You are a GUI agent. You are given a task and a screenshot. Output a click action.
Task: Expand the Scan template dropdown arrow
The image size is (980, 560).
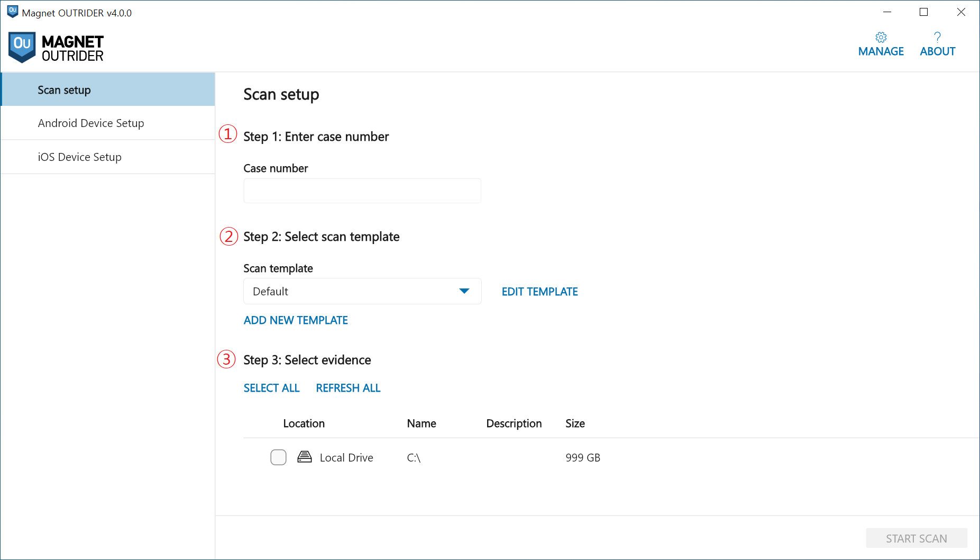(x=464, y=291)
